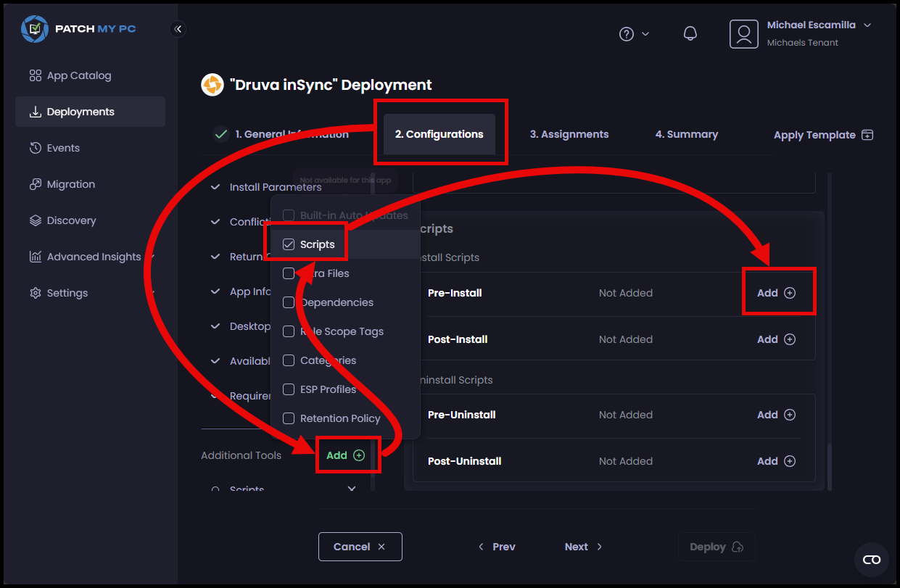Click the Deploy cloud icon
The height and width of the screenshot is (588, 900).
[738, 547]
